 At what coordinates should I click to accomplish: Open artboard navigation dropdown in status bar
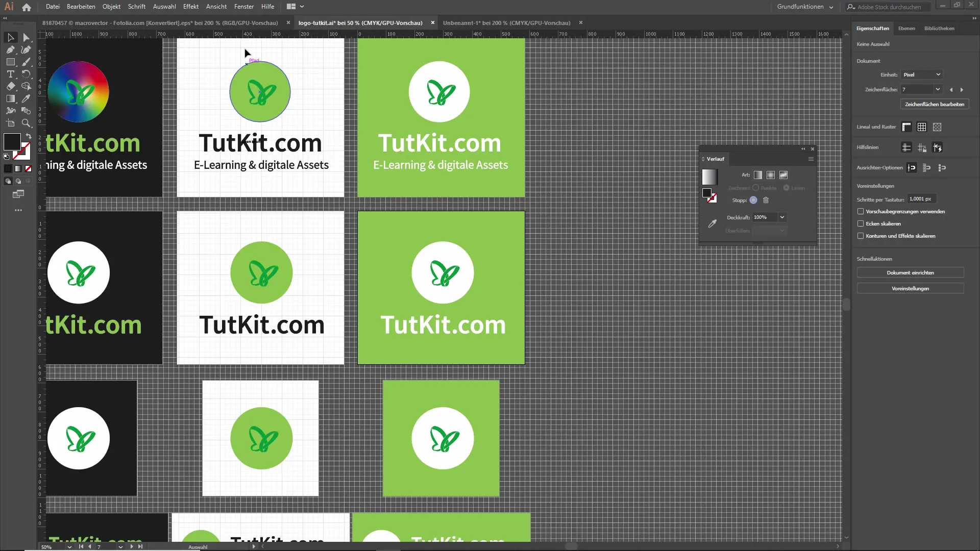coord(120,547)
